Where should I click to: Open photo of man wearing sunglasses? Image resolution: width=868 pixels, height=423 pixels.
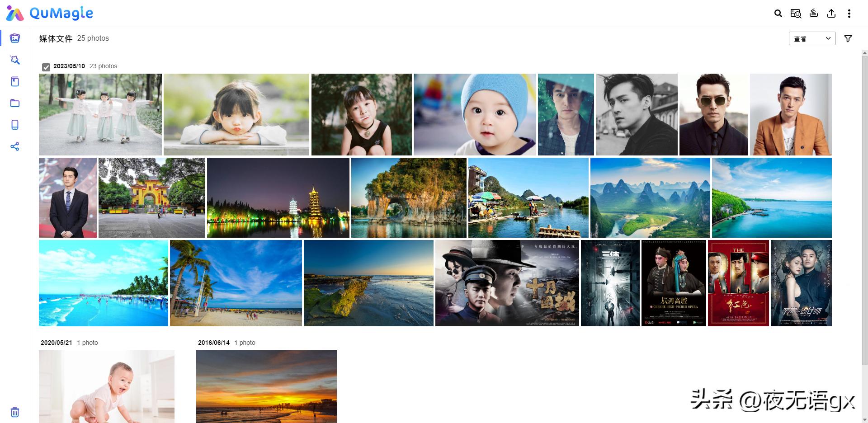tap(714, 114)
